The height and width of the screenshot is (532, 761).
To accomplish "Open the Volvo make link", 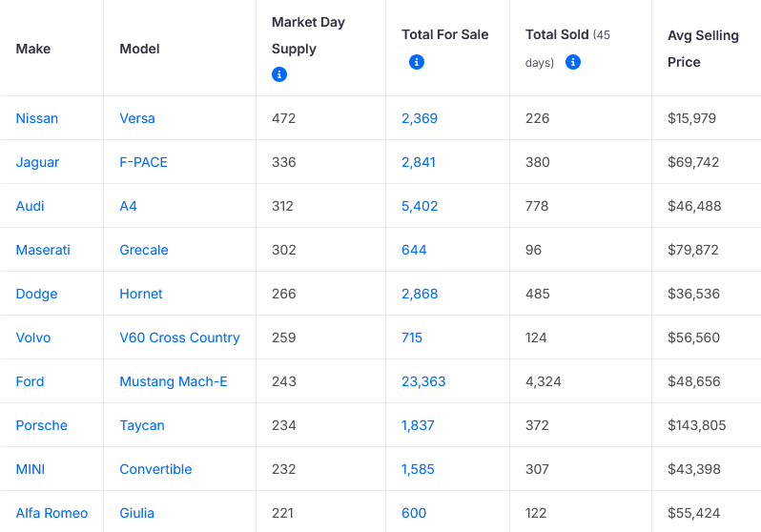I will coord(33,338).
